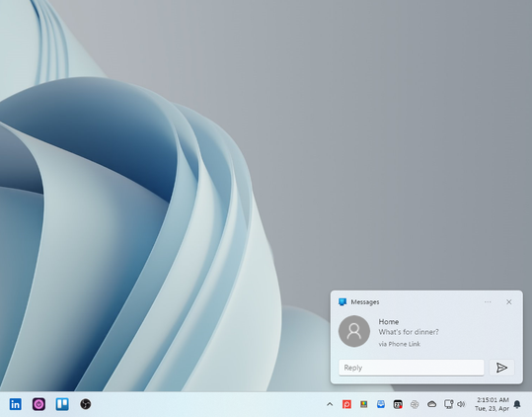Open the clock and date flyout
Viewport: 532px width, 417px height.
pos(492,404)
